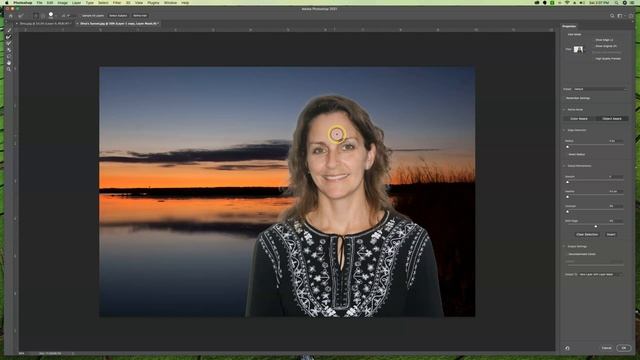The image size is (640, 360).
Task: Open the Output To dropdown
Action: 601,274
